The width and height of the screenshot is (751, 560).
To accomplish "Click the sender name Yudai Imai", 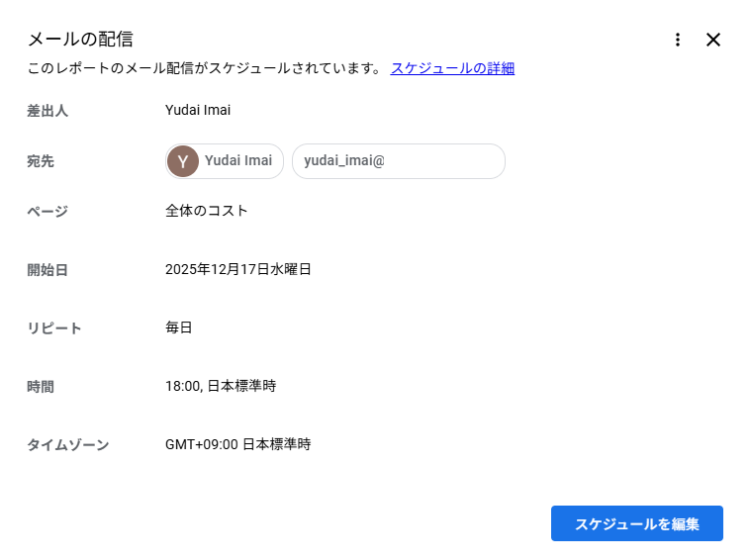I will pyautogui.click(x=198, y=111).
